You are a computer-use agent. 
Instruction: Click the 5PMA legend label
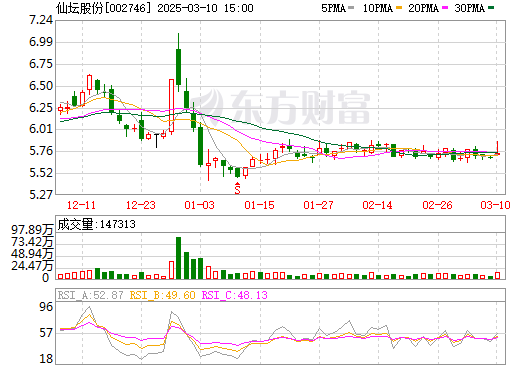click(x=333, y=8)
